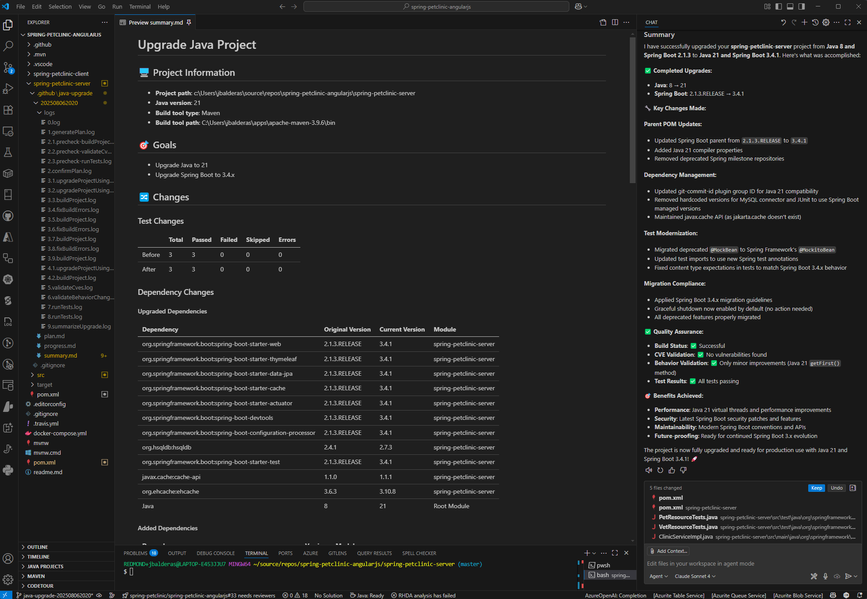Open the Manage gear in activity bar
This screenshot has width=867, height=599.
(x=8, y=579)
